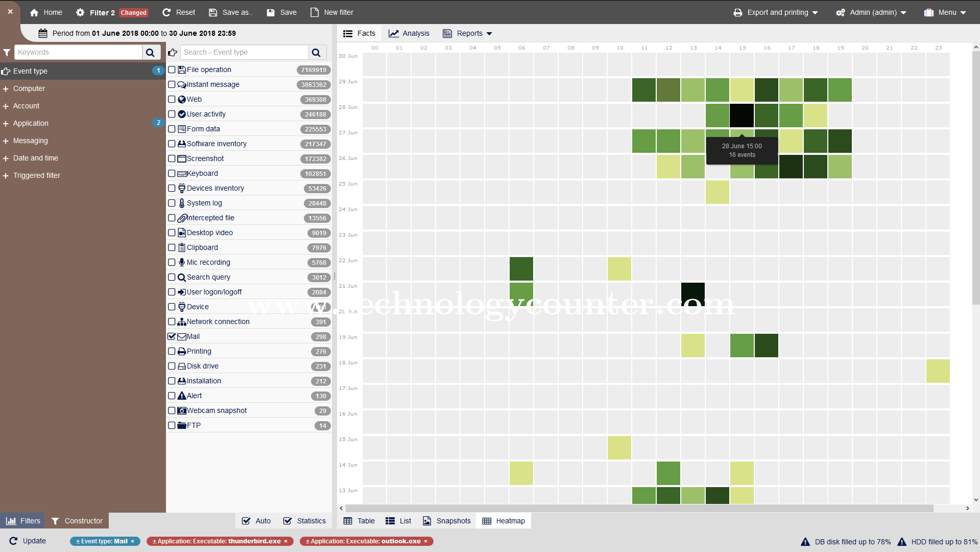Check the FTP checkbox
Image resolution: width=980 pixels, height=552 pixels.
[172, 425]
